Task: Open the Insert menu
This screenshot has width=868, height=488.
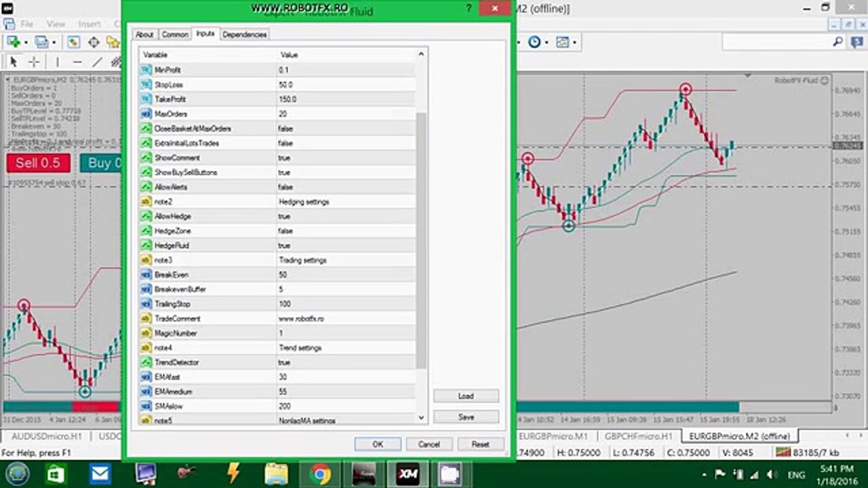Action: (x=90, y=24)
